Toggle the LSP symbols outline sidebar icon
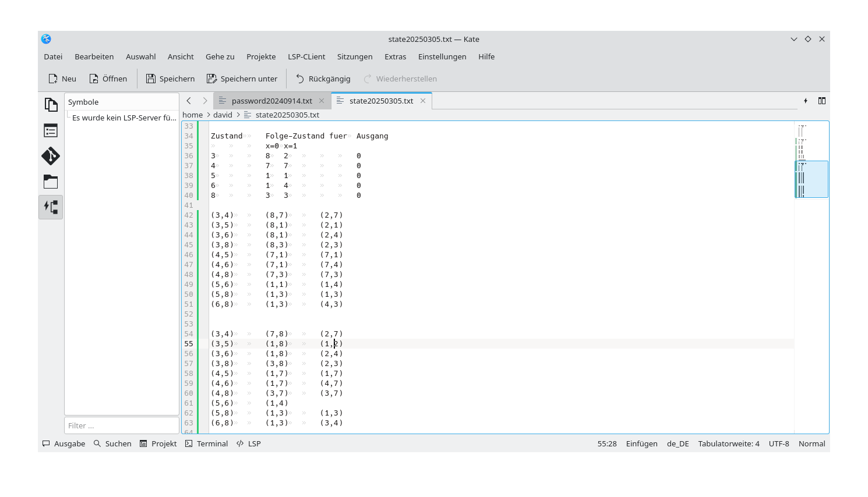This screenshot has width=868, height=497. tap(51, 207)
